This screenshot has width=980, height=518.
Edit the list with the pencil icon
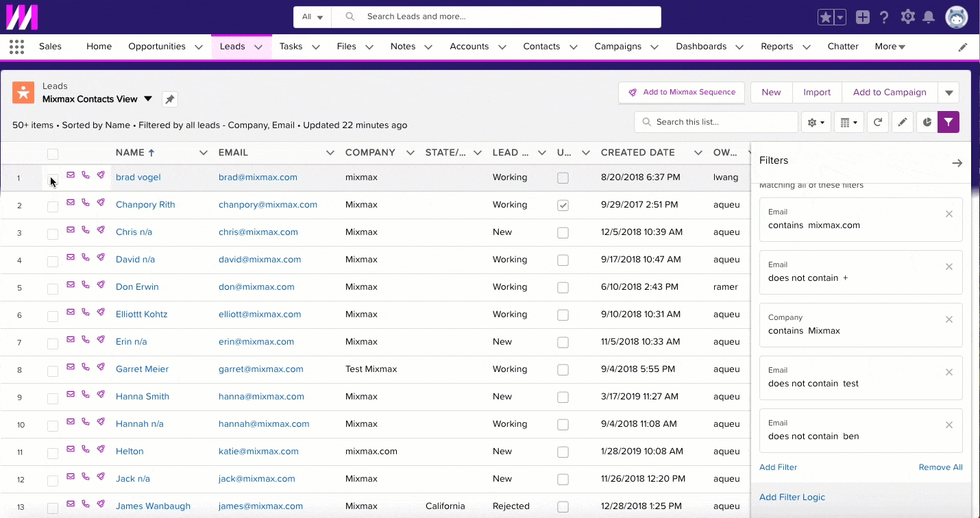[x=903, y=122]
